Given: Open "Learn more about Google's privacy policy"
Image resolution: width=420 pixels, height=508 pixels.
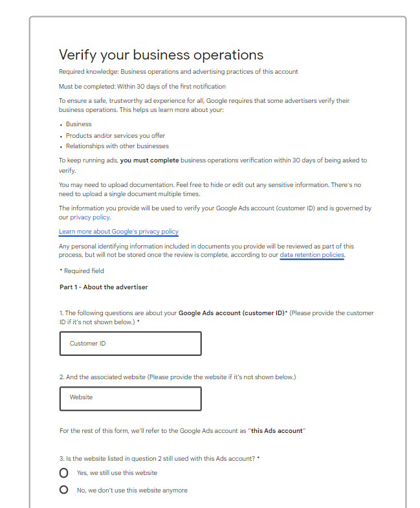Looking at the screenshot, I should [x=118, y=232].
